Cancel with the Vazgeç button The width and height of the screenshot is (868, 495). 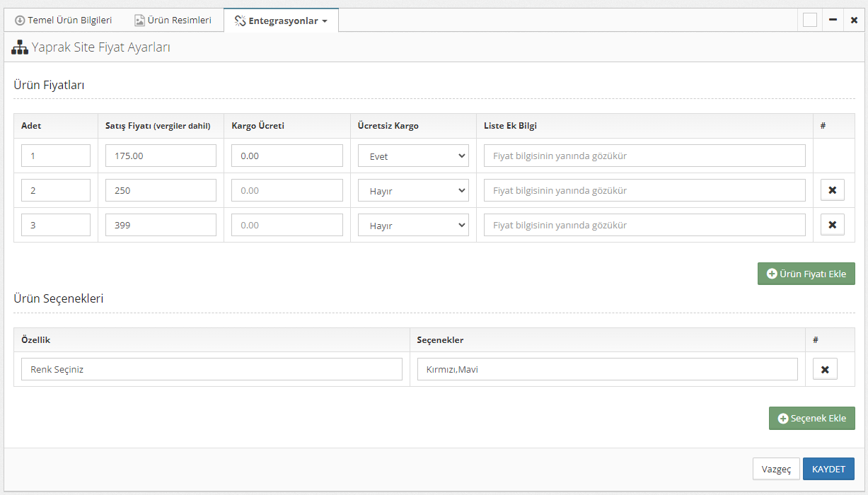tap(776, 469)
